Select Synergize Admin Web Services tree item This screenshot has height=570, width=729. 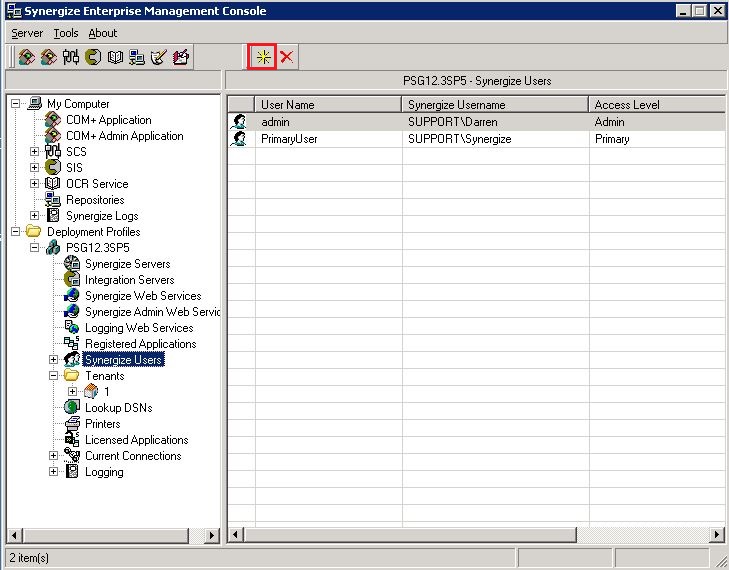pyautogui.click(x=152, y=312)
